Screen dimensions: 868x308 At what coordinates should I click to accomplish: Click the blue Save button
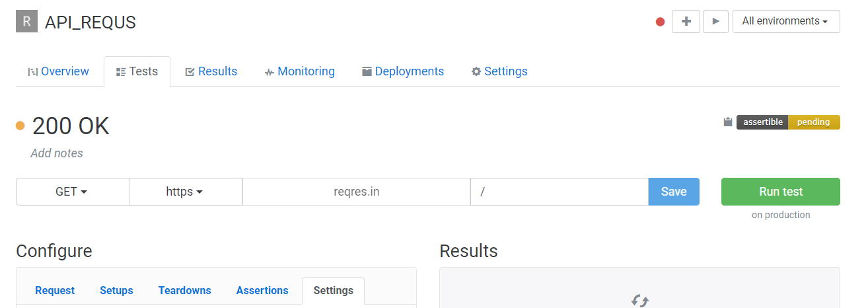click(x=674, y=192)
